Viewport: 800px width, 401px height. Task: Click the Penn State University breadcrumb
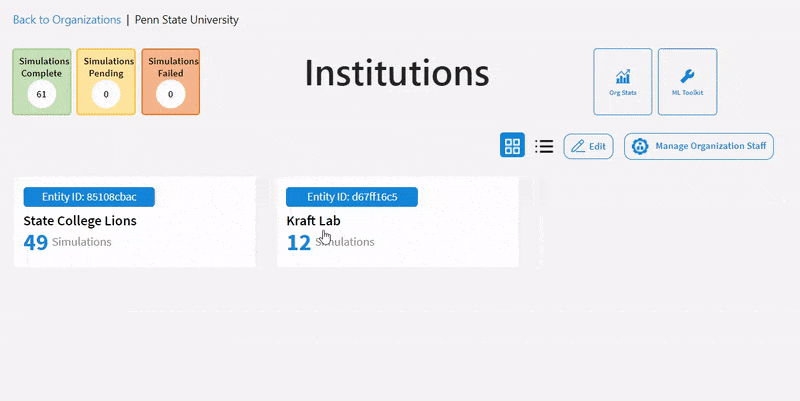187,20
